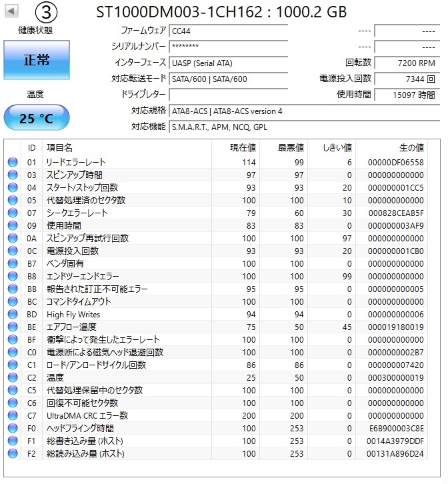The image size is (448, 484).
Task: Select the empty ドライブレター field
Action: coord(229,95)
